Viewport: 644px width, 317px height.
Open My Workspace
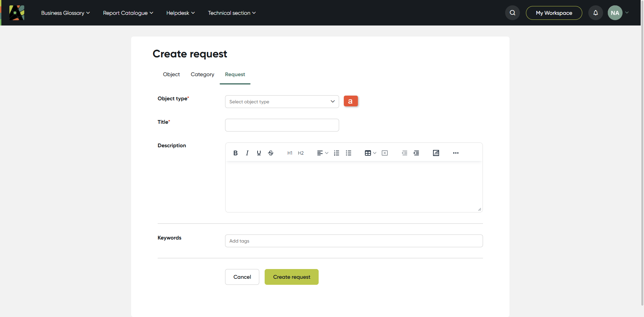pos(554,13)
